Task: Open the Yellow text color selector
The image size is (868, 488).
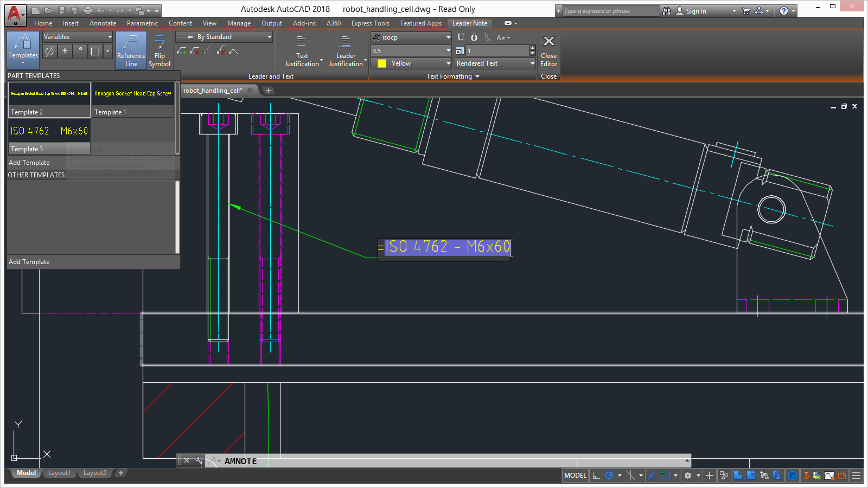Action: pyautogui.click(x=411, y=63)
